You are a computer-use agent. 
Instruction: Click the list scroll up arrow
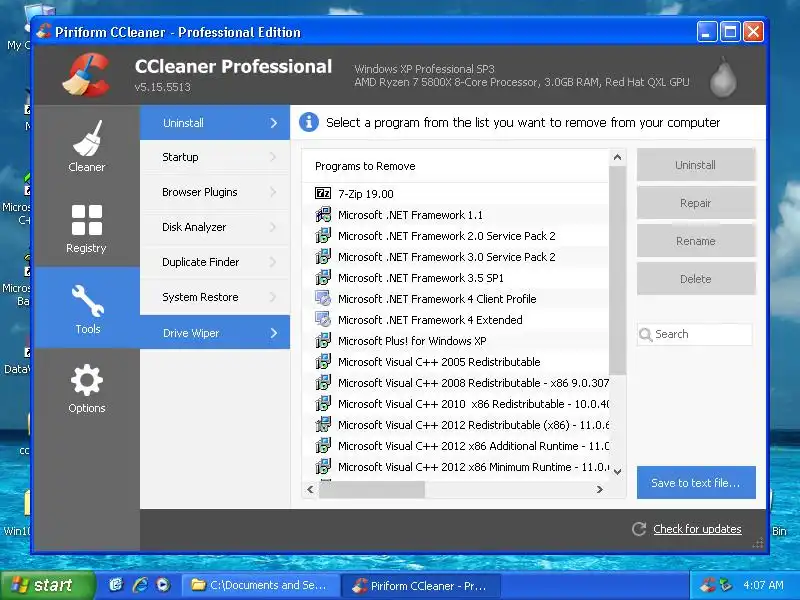(617, 157)
